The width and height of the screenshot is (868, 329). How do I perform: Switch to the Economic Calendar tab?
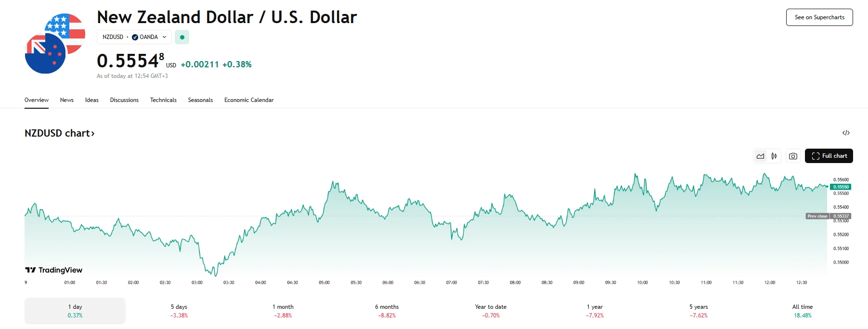point(249,100)
